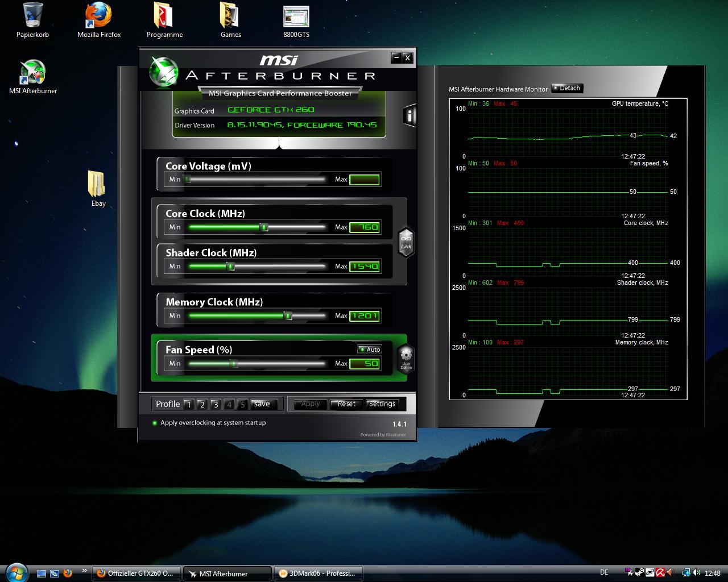Image resolution: width=728 pixels, height=582 pixels.
Task: Switch to Offizieller GTX260 Firefox taskbar window
Action: point(136,573)
